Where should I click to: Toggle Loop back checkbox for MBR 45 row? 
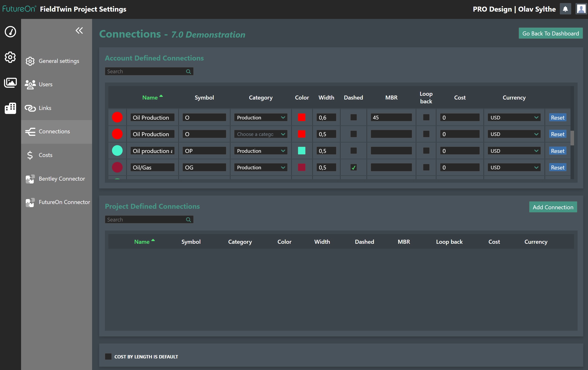coord(426,117)
